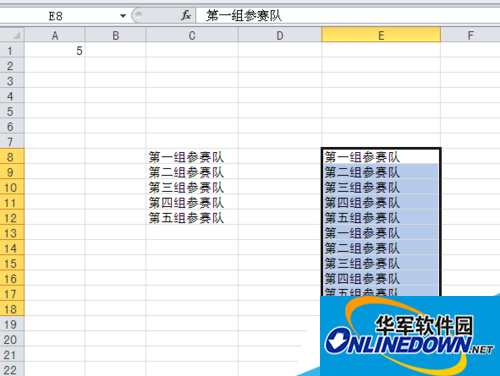Image resolution: width=500 pixels, height=376 pixels.
Task: Select row 11 header
Action: [12, 203]
